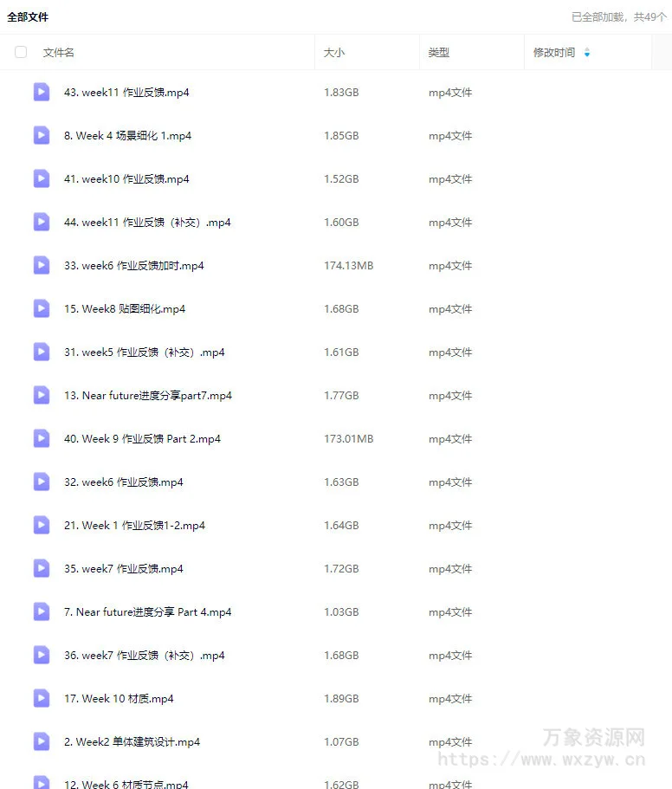
Task: Tick the select-all checkbox beside 文件名
Action: pos(21,52)
